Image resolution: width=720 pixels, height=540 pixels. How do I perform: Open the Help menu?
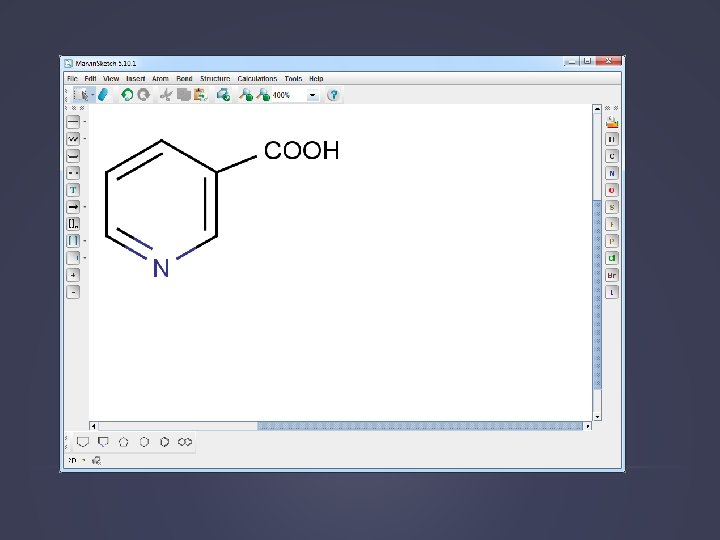click(316, 79)
